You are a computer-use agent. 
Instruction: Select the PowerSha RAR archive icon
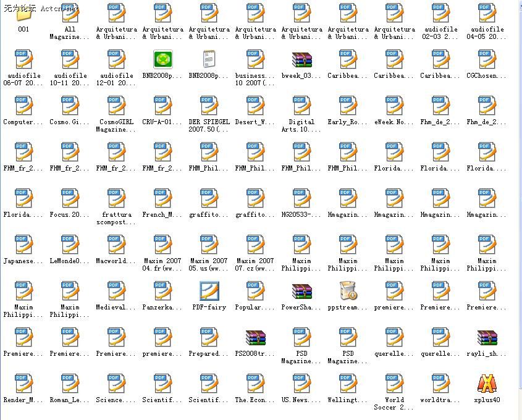301,291
